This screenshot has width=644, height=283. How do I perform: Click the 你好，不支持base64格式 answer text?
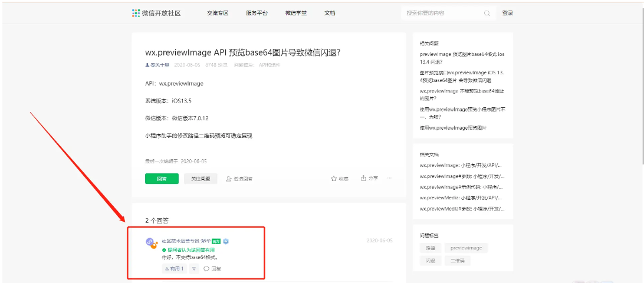pos(189,258)
